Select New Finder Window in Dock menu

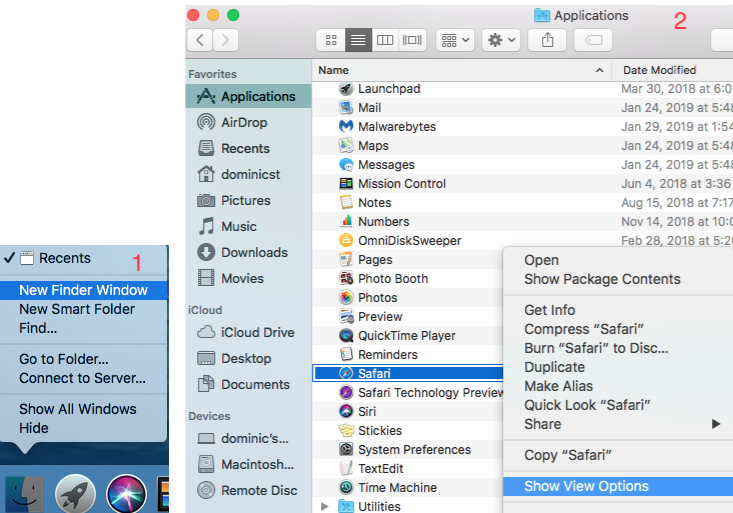point(84,290)
